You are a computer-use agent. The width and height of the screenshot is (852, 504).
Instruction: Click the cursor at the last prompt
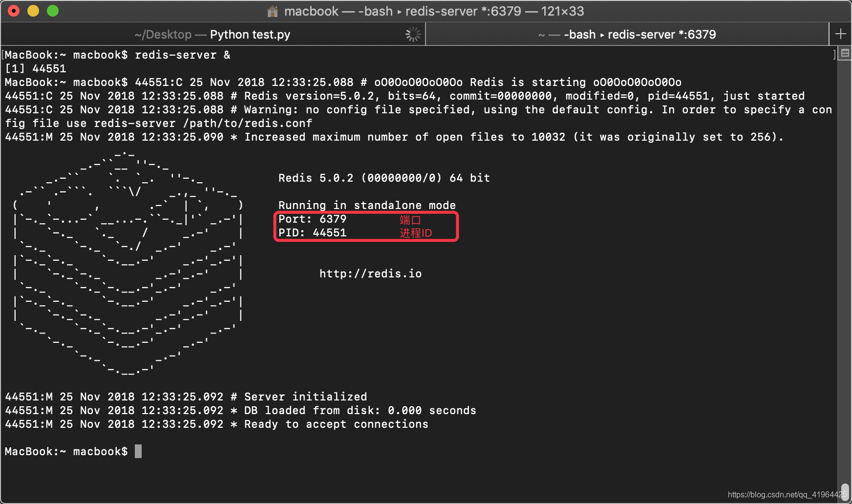pyautogui.click(x=138, y=451)
